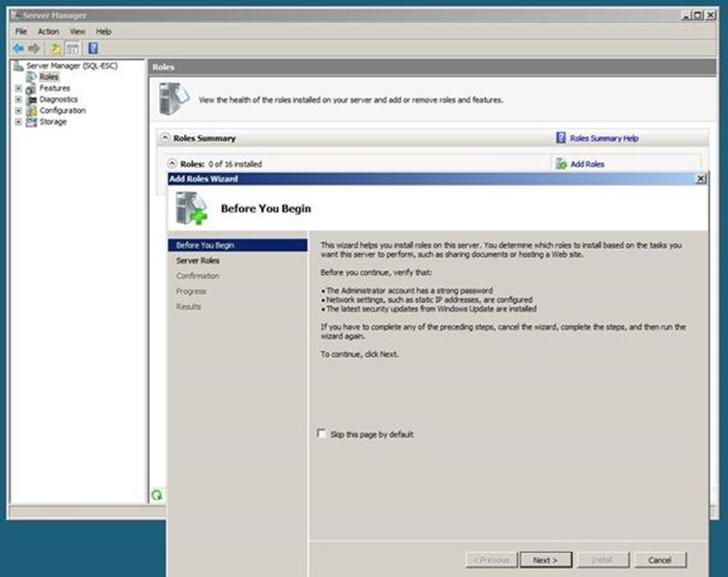Screen dimensions: 728x577
Task: Click the Server Manager (SQL-ESC) root node icon
Action: pyautogui.click(x=18, y=66)
